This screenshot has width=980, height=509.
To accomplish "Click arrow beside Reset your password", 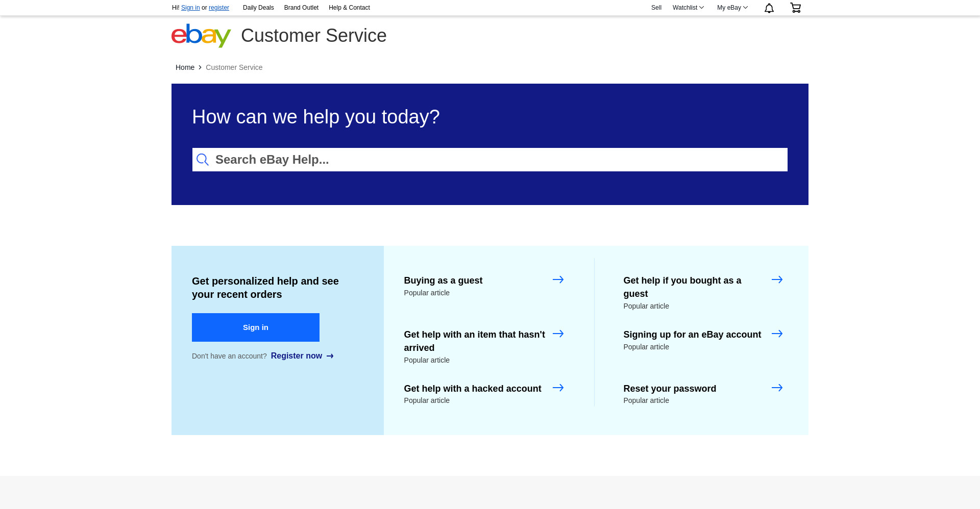I will coord(777,388).
